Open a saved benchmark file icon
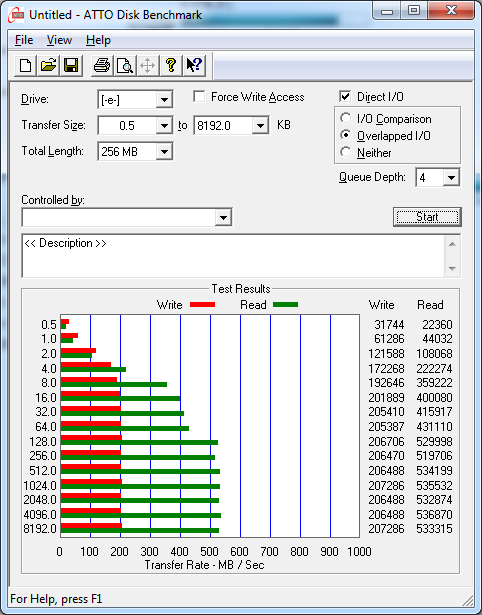482x615 pixels. (48, 65)
